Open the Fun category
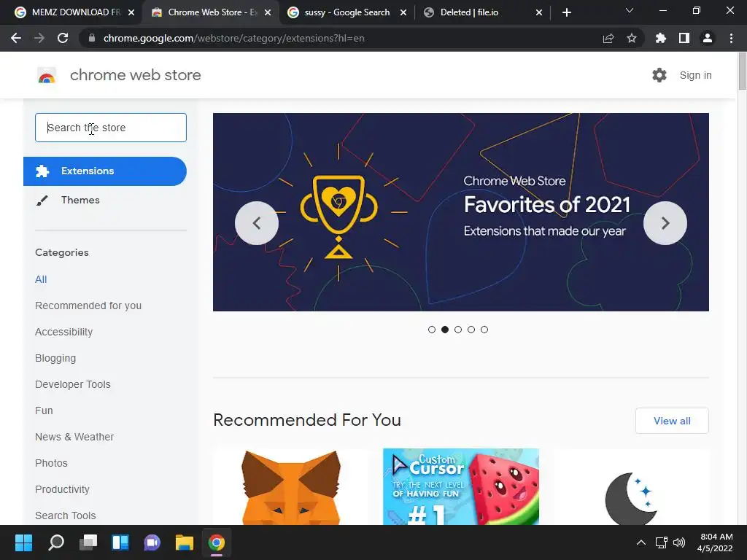Viewport: 747px width, 560px height. coord(44,411)
